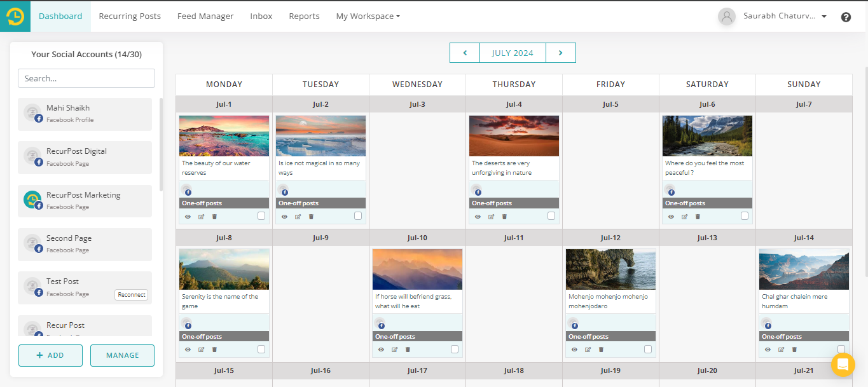
Task: Tick the checkbox on the Jul-8 post
Action: 261,349
